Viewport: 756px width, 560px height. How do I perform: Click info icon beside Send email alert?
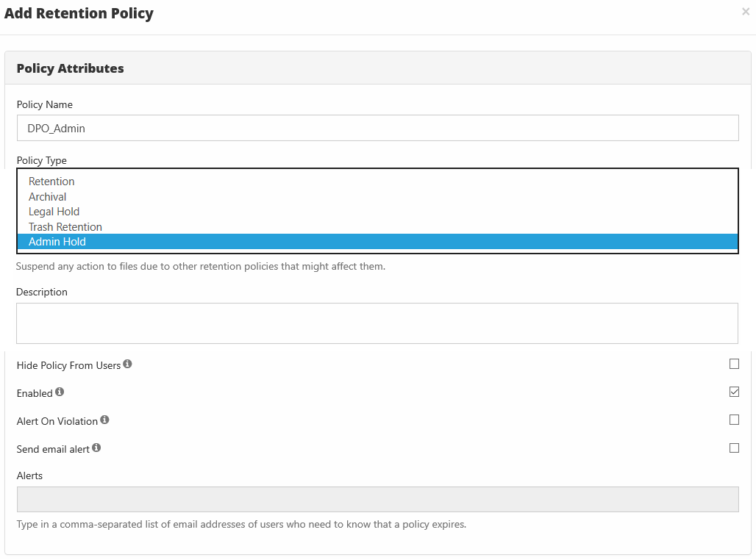click(x=96, y=448)
